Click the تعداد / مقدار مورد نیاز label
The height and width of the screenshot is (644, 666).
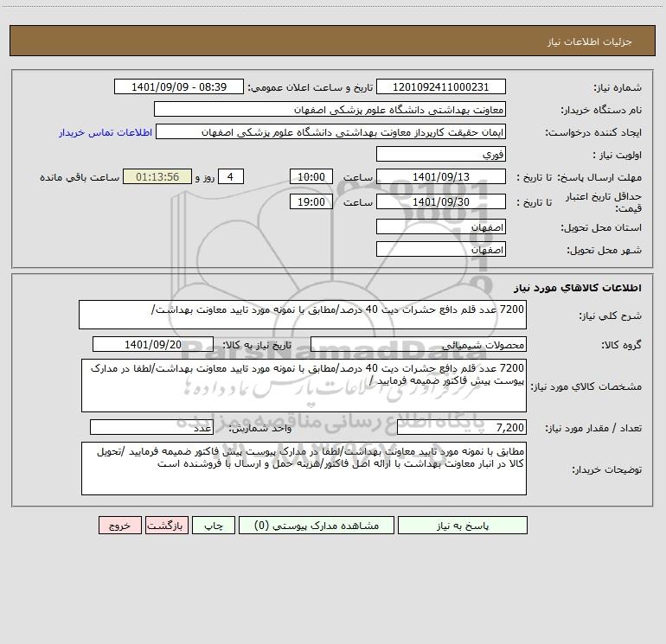[x=593, y=429]
